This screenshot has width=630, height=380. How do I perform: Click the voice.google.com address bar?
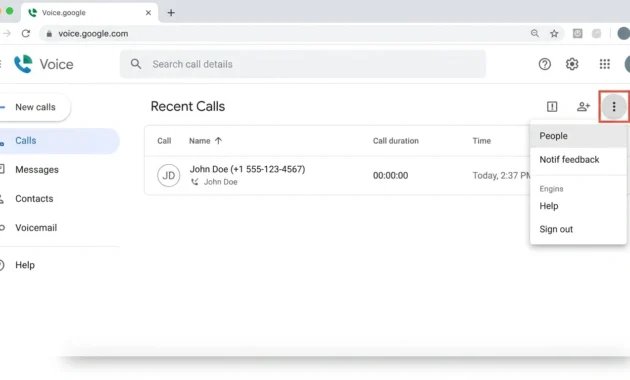point(301,34)
